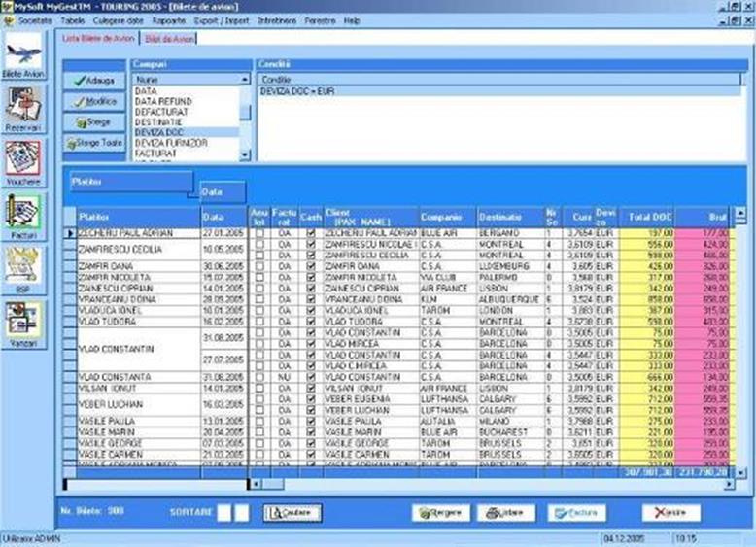
Task: Sort by the Companie column header
Action: [448, 218]
